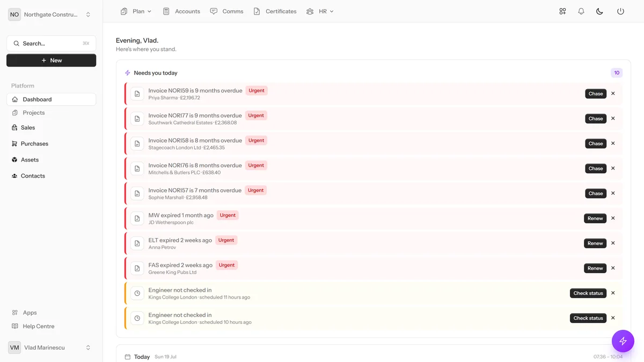Dismiss engineer alert scheduled 10 hours ago

[x=613, y=318]
